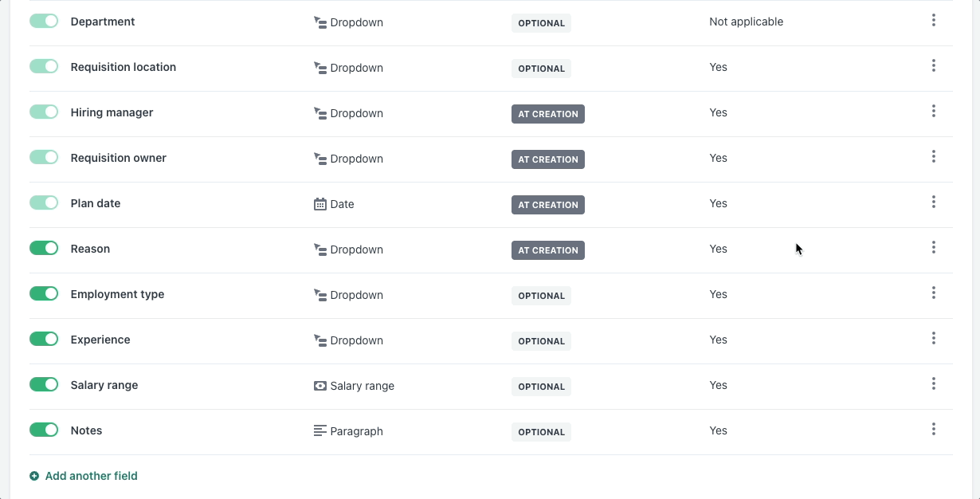Click the Date type label for Plan date
This screenshot has height=499, width=980.
tap(342, 204)
